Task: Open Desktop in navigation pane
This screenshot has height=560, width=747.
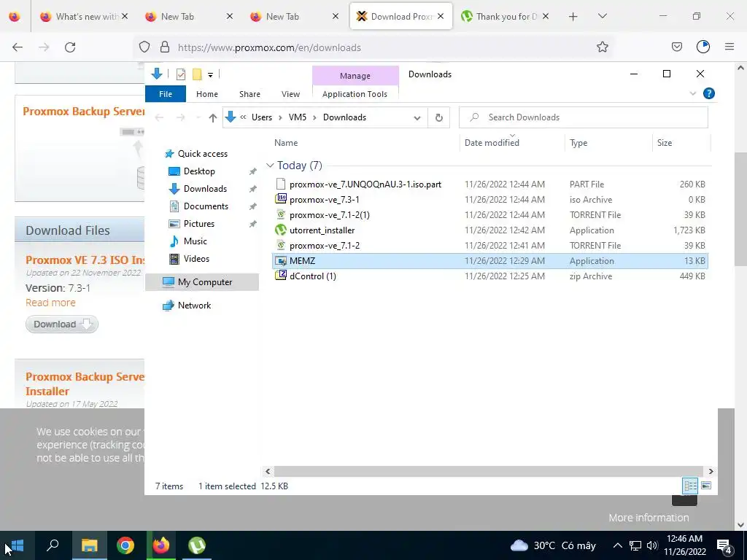Action: pyautogui.click(x=199, y=171)
